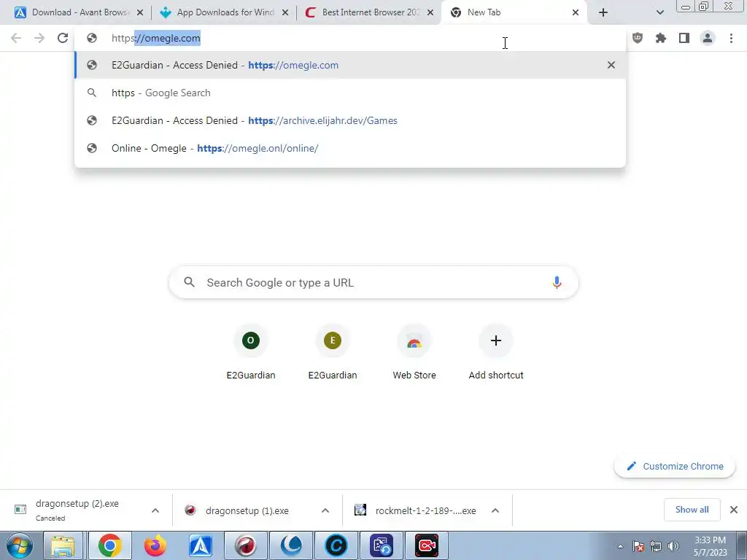The image size is (747, 560).
Task: Start voice search with microphone icon
Action: pos(557,282)
